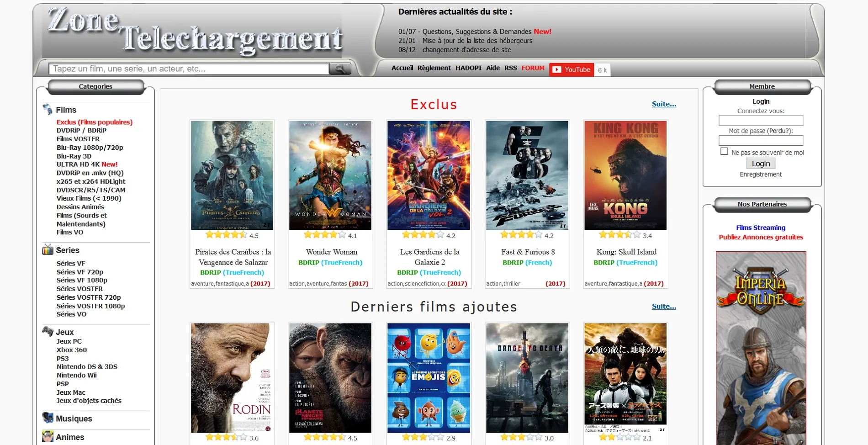
Task: Click the Jeux gamepad icon
Action: pos(47,332)
